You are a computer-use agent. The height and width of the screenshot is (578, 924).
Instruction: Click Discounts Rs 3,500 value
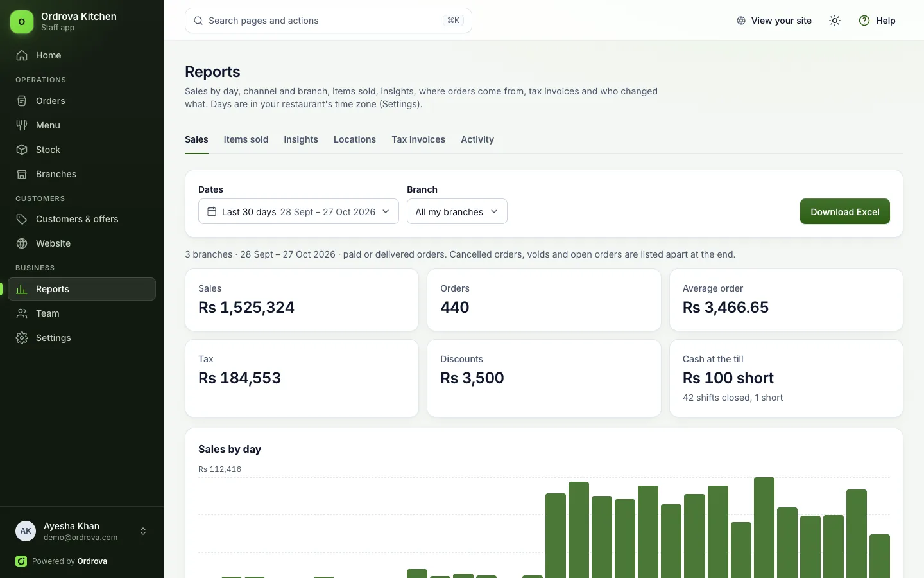(x=472, y=378)
